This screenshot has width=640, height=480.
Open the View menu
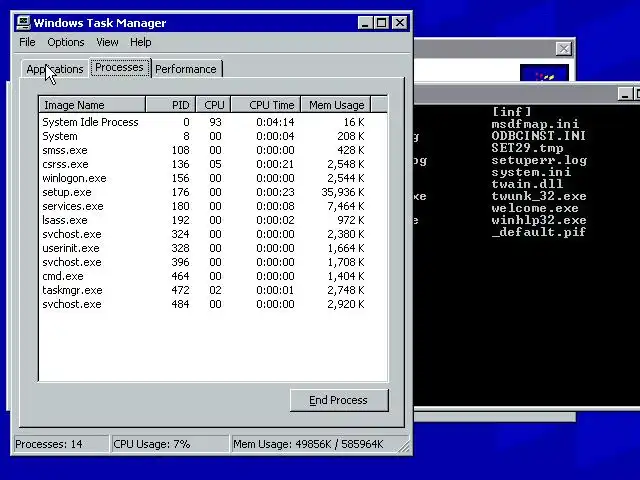click(107, 42)
